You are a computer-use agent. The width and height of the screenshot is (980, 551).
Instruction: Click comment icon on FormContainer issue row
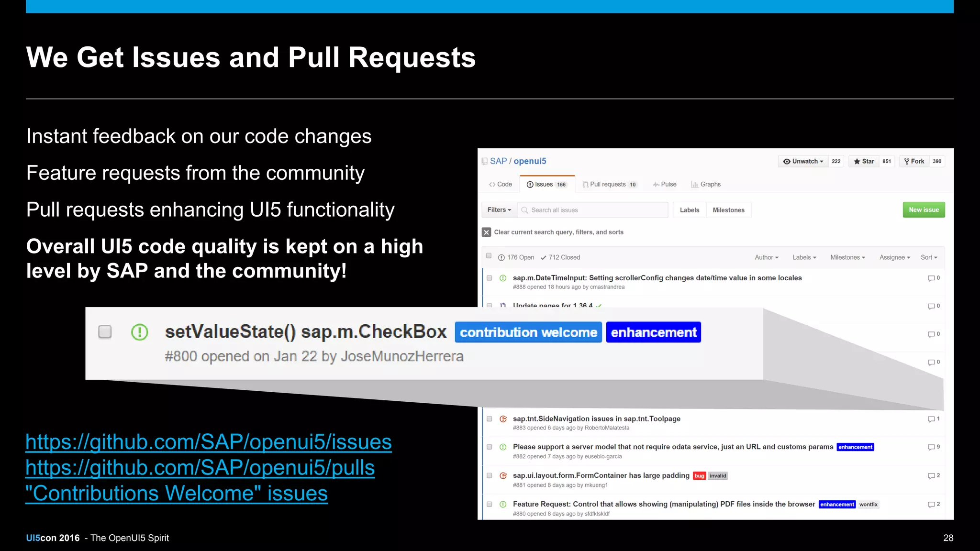tap(931, 476)
